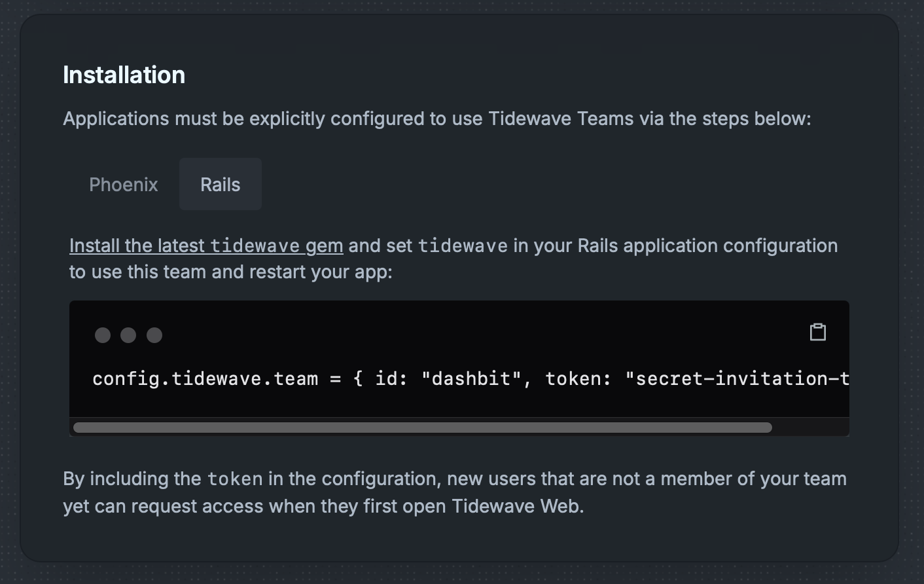Image resolution: width=924 pixels, height=584 pixels.
Task: Click the "dashbit" id string in the code
Action: pos(471,379)
